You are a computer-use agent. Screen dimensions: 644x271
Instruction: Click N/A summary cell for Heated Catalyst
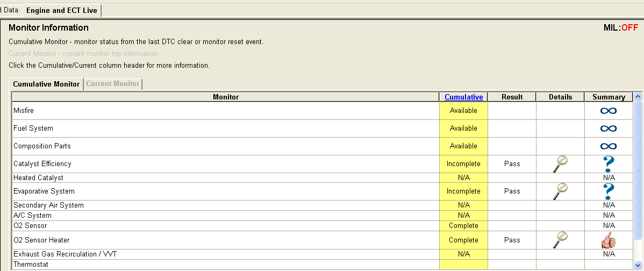(x=609, y=178)
